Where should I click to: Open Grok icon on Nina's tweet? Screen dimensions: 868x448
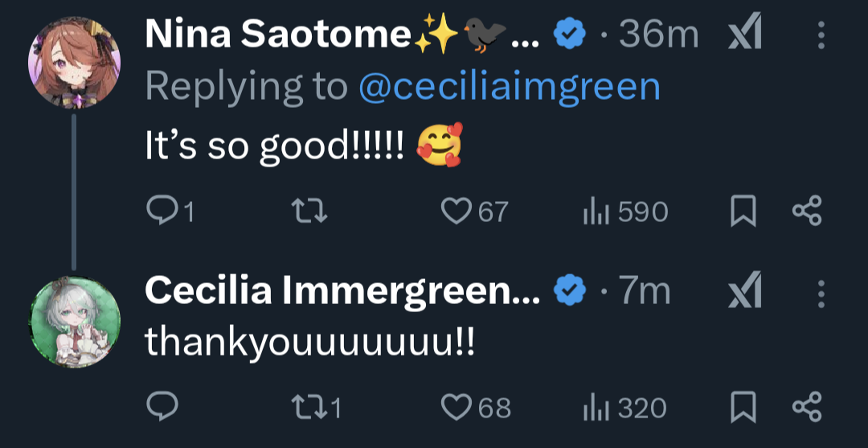click(744, 35)
